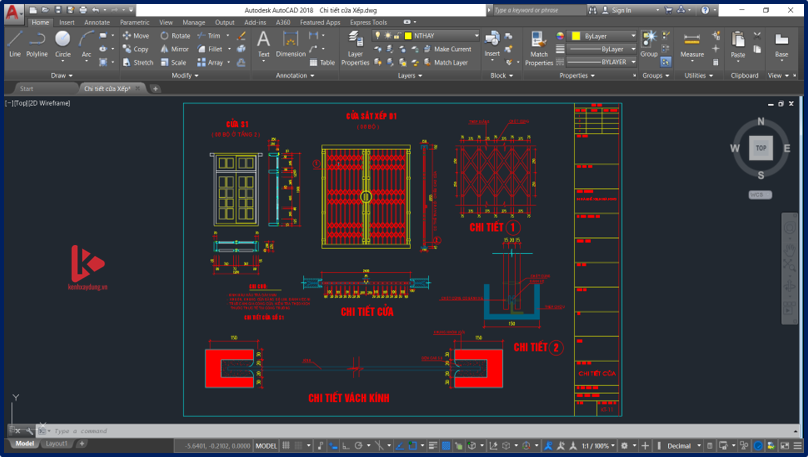Toggle the MODEL space button in status bar
Viewport: 808px width, 457px height.
coord(267,446)
